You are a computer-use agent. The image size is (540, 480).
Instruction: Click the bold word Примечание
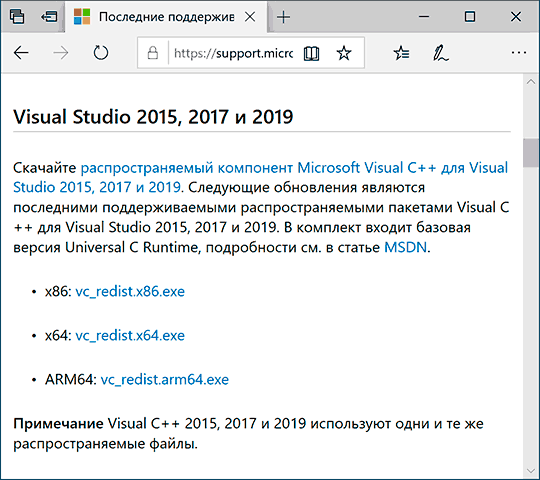coord(58,424)
